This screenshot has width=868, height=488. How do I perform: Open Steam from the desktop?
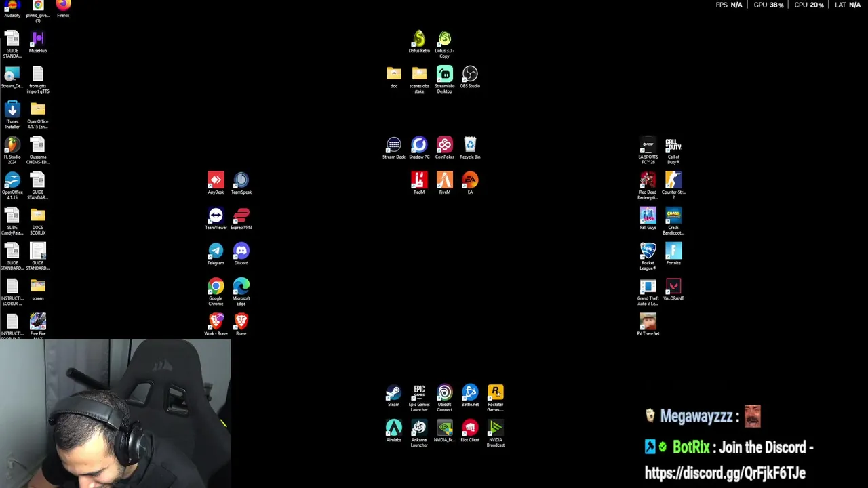[394, 395]
